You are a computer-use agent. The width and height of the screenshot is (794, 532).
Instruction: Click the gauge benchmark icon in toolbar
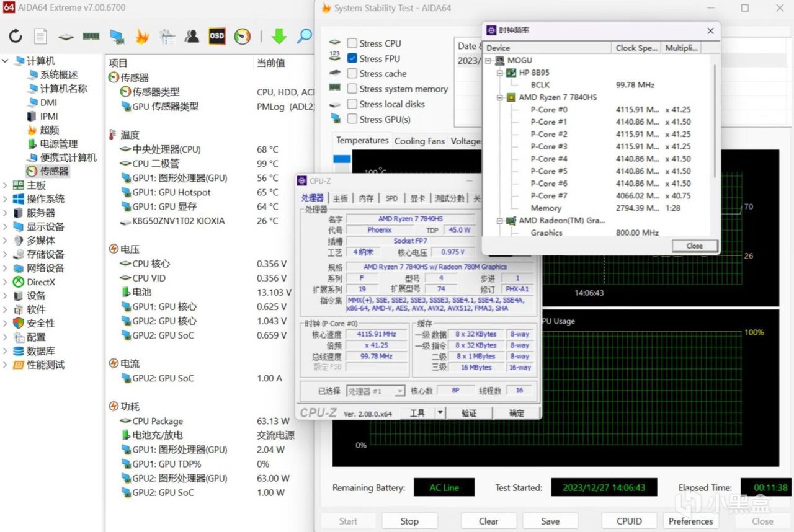pyautogui.click(x=243, y=36)
